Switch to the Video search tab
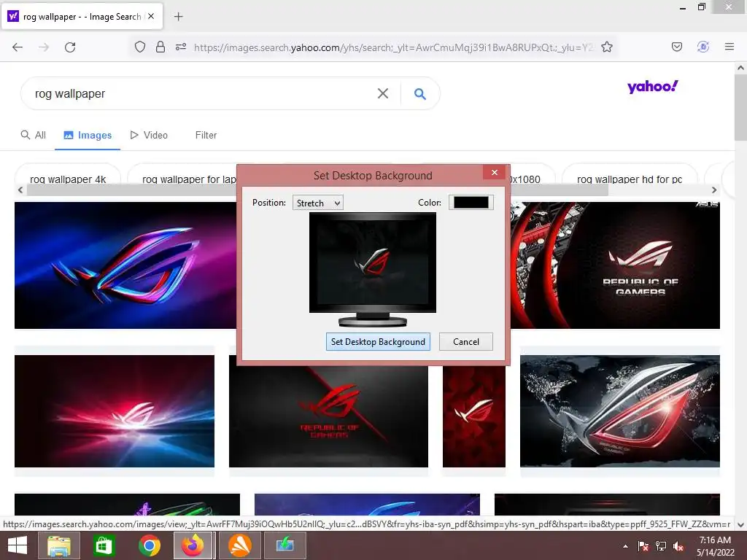The height and width of the screenshot is (560, 747). 149,135
